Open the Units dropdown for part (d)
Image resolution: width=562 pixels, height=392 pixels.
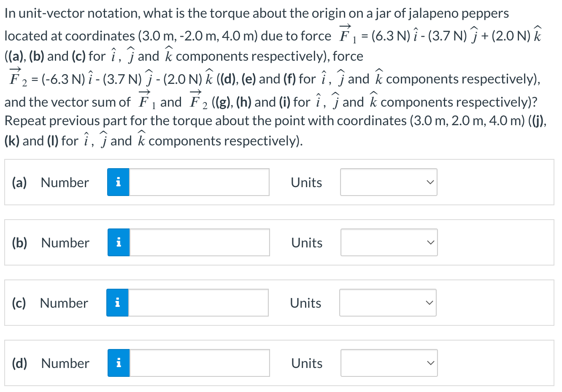pos(388,363)
